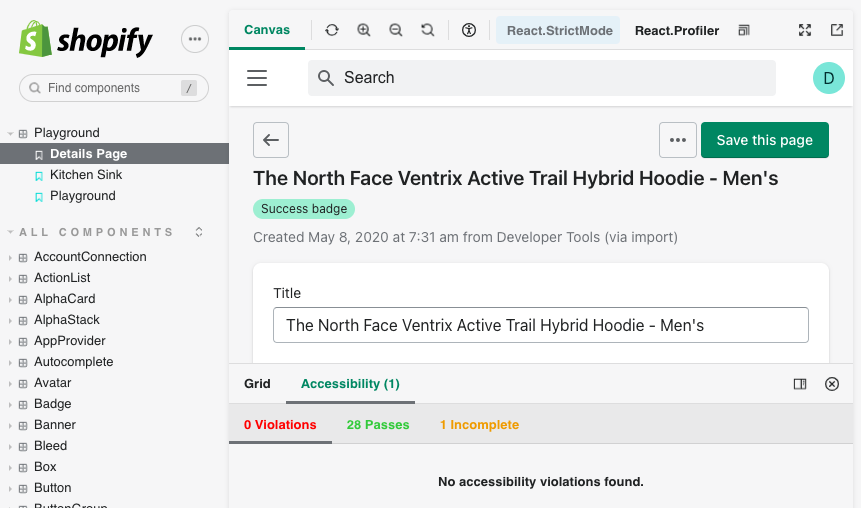
Task: Click the back arrow button
Action: pos(271,140)
